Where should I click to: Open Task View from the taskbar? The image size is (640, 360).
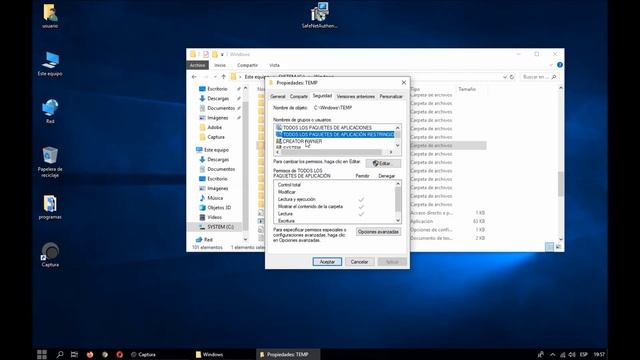click(x=74, y=354)
